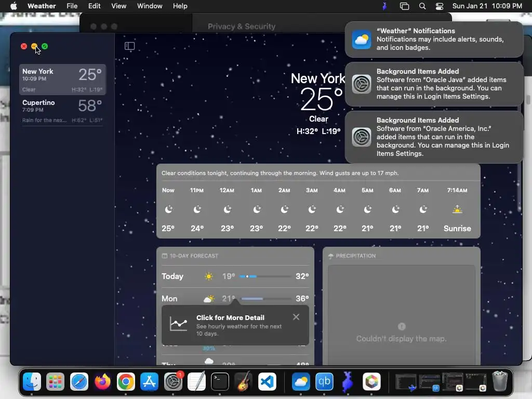Click the 11PM moon icon
This screenshot has height=399, width=532.
(x=197, y=209)
